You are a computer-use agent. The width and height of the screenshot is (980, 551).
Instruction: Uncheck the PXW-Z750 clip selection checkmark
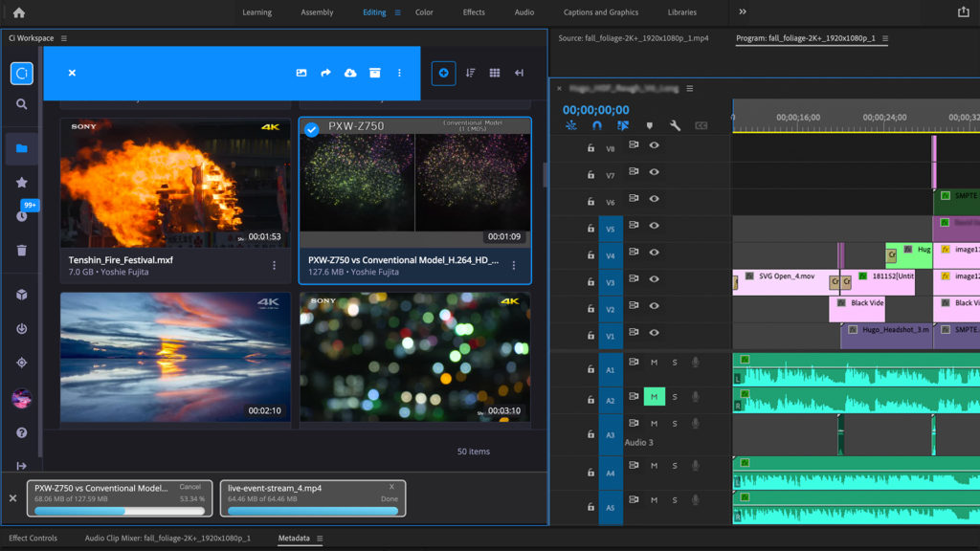click(311, 129)
